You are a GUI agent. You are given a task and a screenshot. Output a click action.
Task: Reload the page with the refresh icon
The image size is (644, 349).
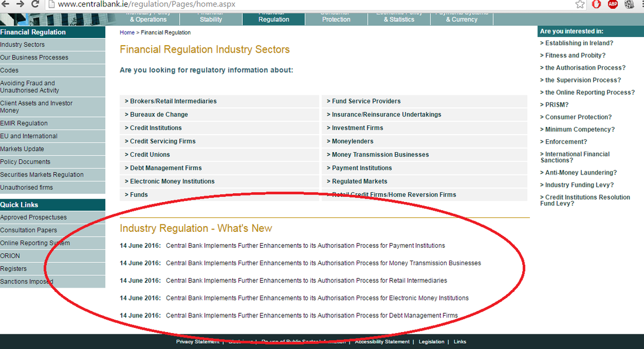[35, 4]
